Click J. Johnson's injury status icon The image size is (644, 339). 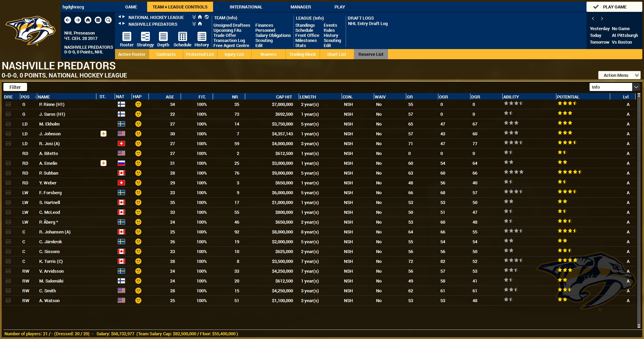[103, 134]
